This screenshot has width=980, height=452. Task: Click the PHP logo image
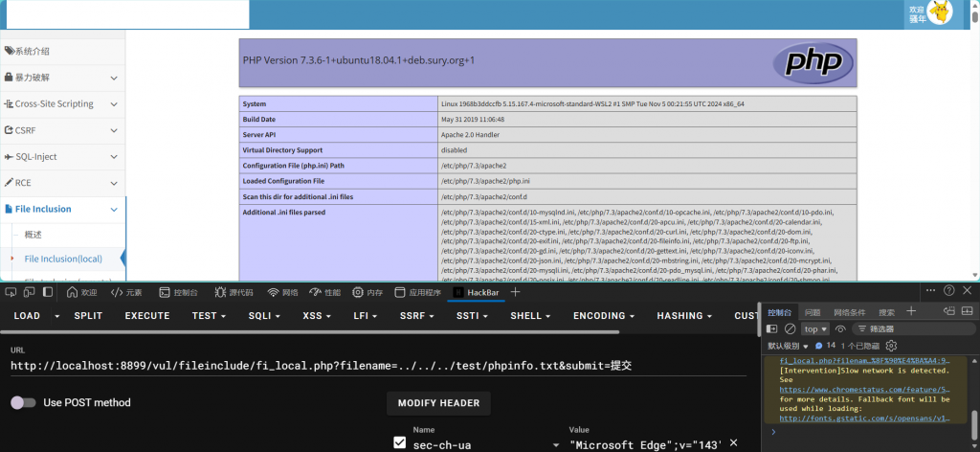812,63
